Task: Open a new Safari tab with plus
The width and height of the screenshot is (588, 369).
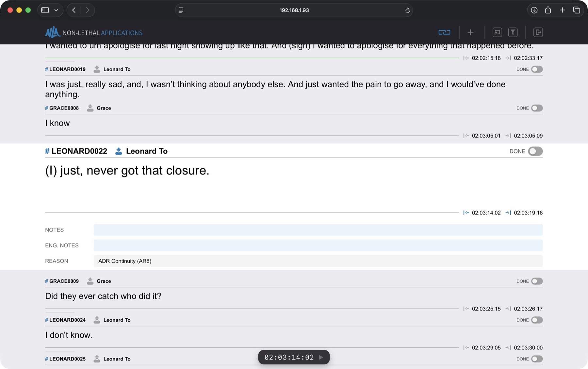Action: [562, 10]
